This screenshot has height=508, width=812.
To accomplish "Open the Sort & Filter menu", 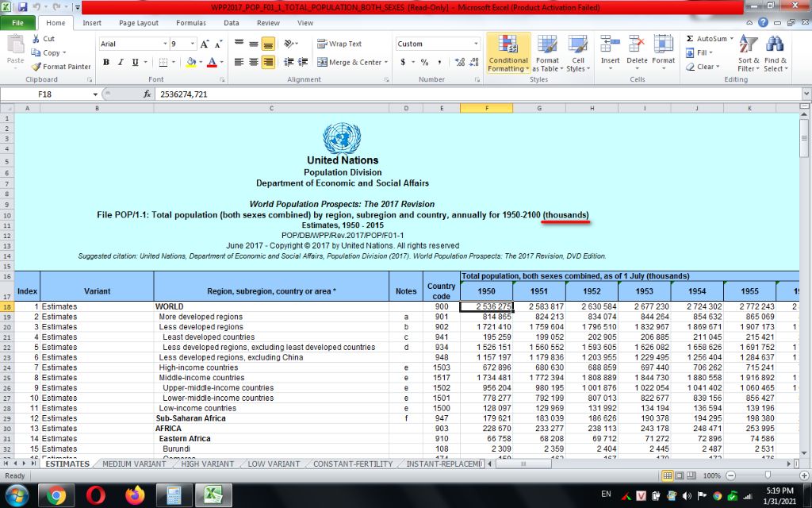I will coord(748,53).
